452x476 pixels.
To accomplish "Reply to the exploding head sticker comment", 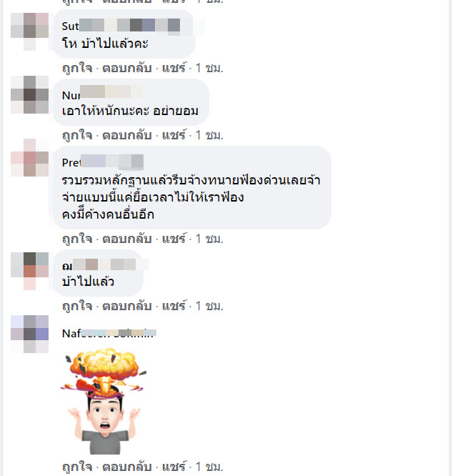I will pyautogui.click(x=127, y=467).
